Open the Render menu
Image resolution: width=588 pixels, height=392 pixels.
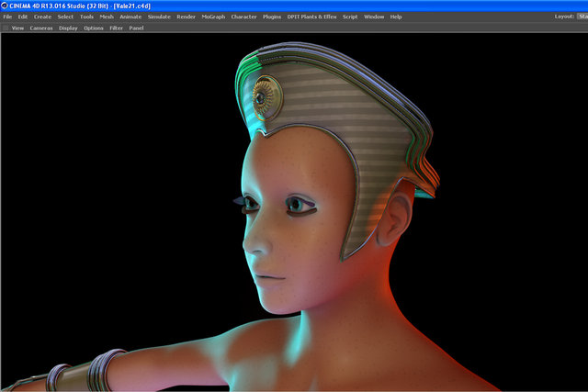click(x=186, y=17)
